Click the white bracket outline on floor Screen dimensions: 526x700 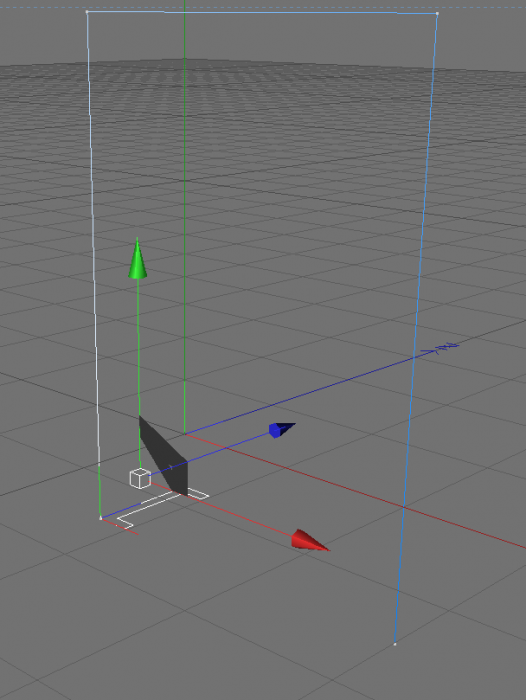pos(162,508)
